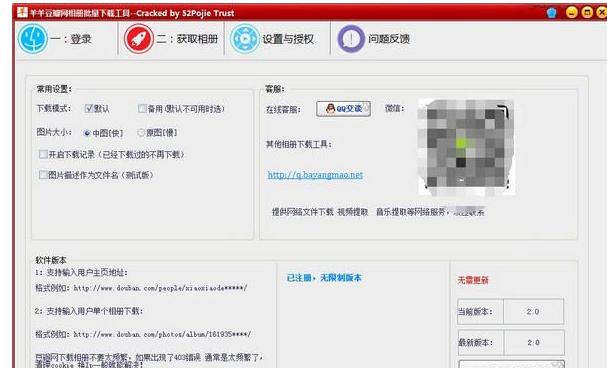Screen dimensions: 607x368
Task: Click the red rocket icon
Action: (139, 39)
